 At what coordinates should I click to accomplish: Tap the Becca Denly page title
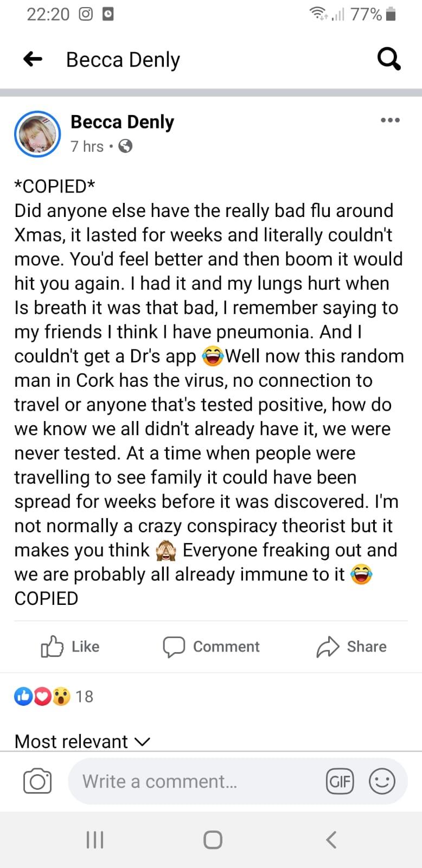point(123,59)
